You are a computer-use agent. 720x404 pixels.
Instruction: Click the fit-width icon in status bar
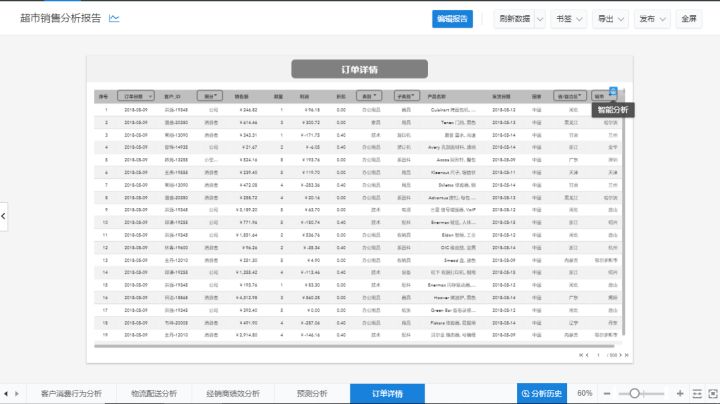696,394
